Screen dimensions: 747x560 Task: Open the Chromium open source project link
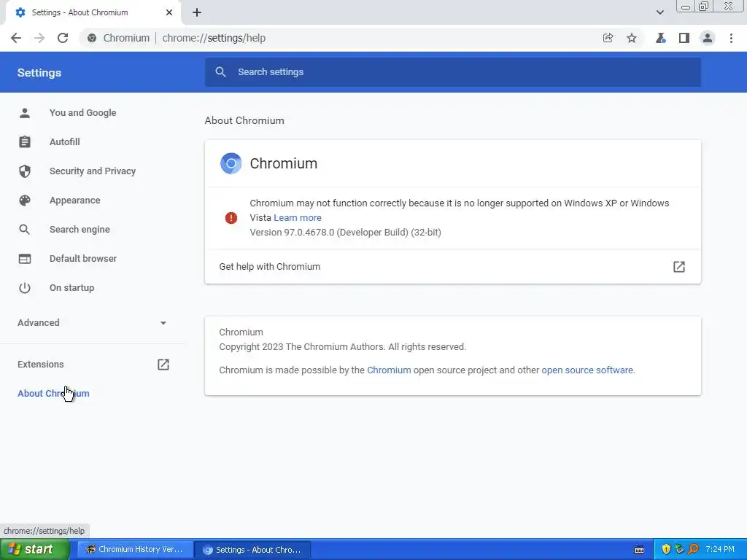point(389,370)
